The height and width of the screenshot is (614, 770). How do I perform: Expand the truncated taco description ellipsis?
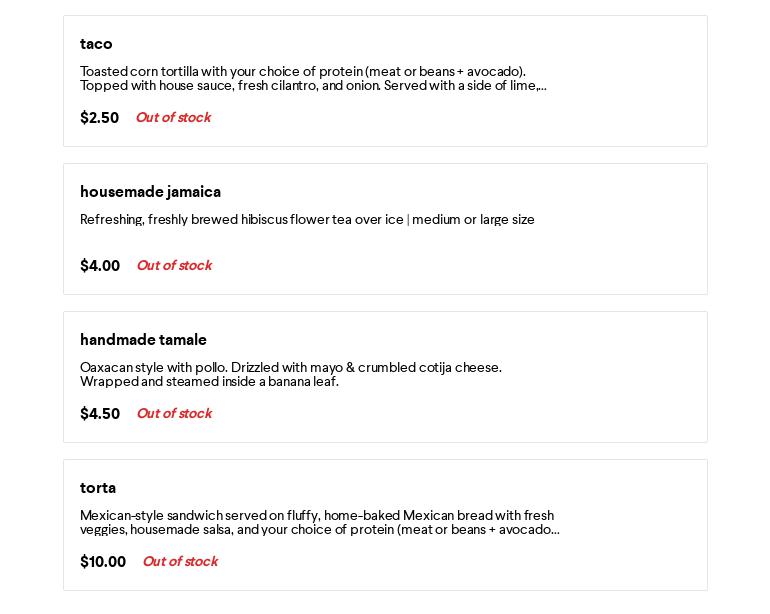(542, 87)
